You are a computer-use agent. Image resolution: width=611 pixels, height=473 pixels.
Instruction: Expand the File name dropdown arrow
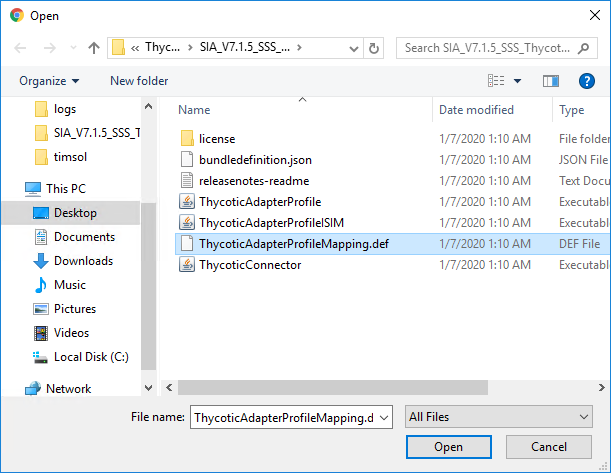(x=384, y=417)
